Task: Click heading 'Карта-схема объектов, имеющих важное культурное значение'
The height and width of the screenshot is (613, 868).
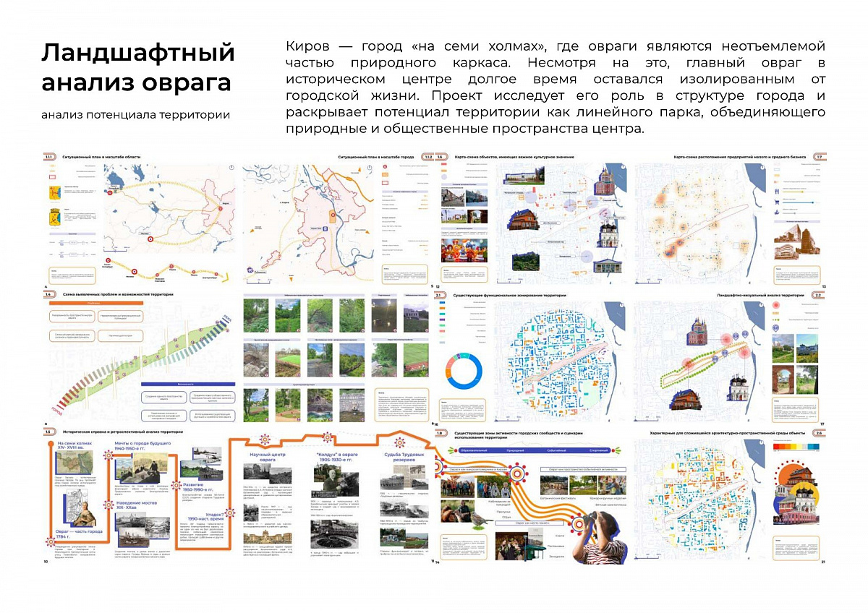Action: [x=514, y=157]
